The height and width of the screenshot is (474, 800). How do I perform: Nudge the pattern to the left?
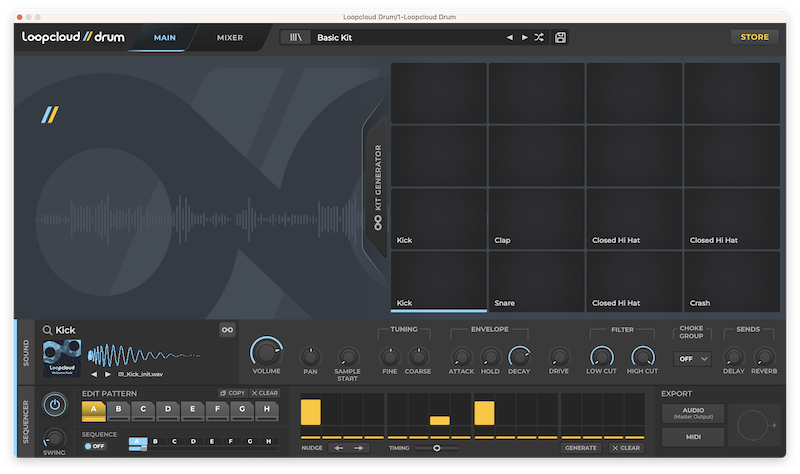coord(338,448)
